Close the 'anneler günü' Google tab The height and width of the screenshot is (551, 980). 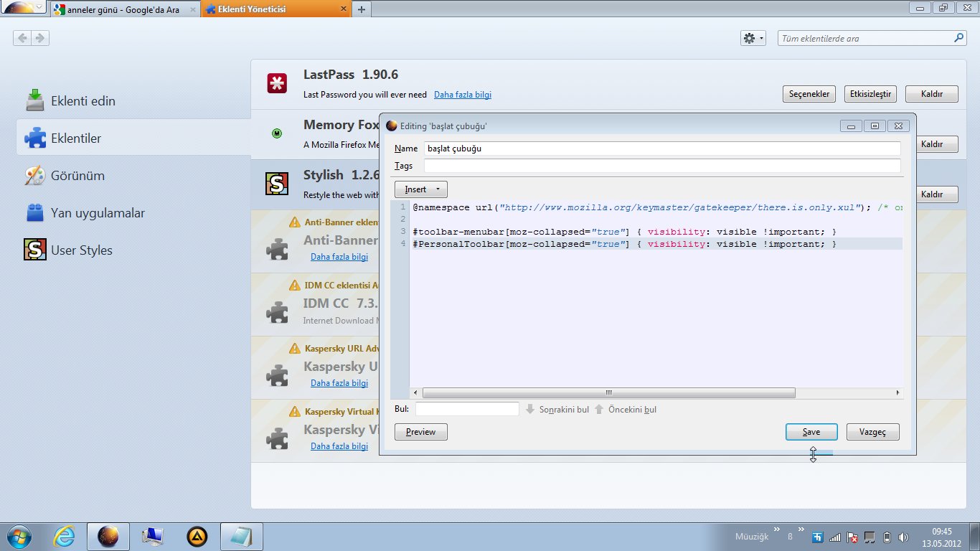coord(192,9)
